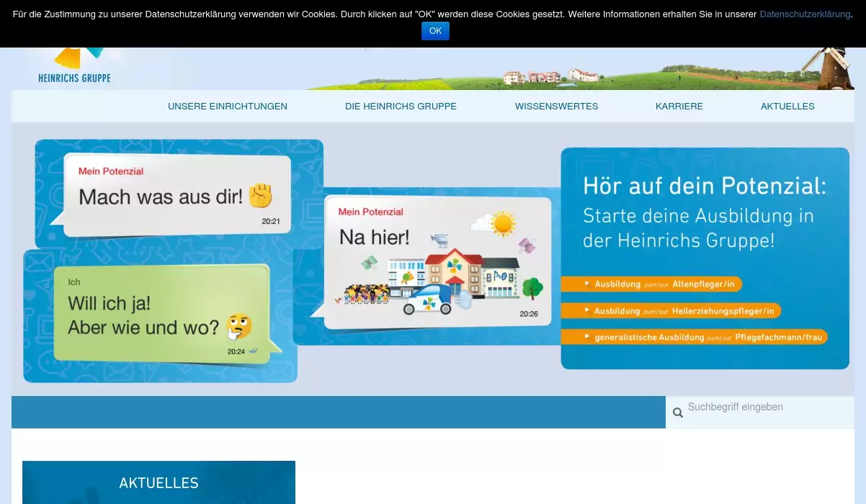
Task: Select the Wissenswertes menu item
Action: 556,107
